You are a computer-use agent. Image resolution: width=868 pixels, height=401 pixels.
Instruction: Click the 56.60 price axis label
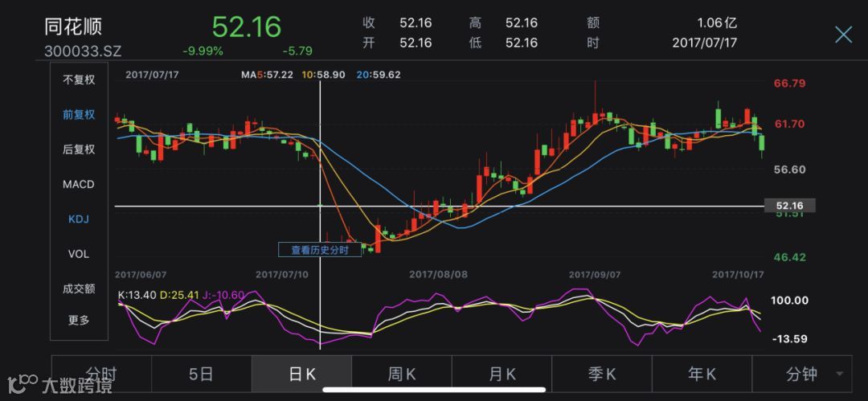tap(790, 170)
